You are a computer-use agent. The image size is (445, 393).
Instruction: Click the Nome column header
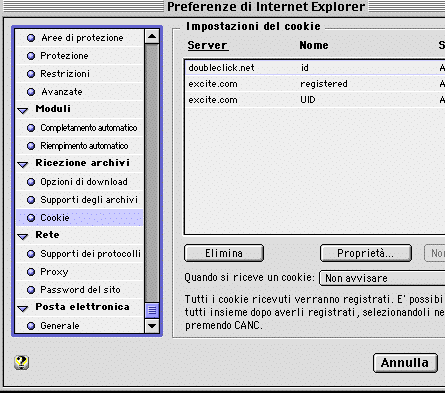pos(314,45)
